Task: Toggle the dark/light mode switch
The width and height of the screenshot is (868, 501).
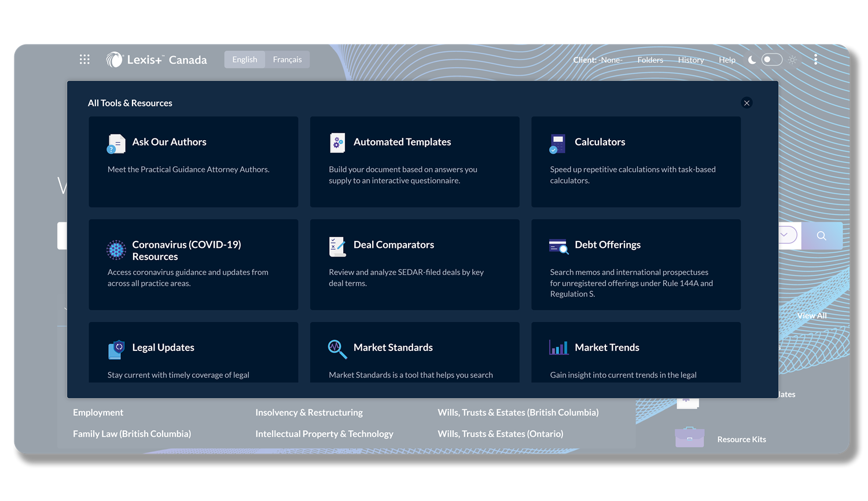Action: [x=771, y=60]
